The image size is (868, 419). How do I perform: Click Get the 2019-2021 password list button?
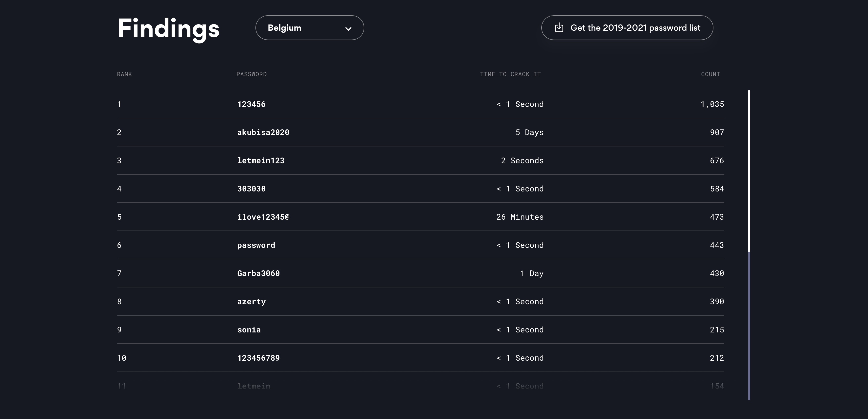coord(627,28)
